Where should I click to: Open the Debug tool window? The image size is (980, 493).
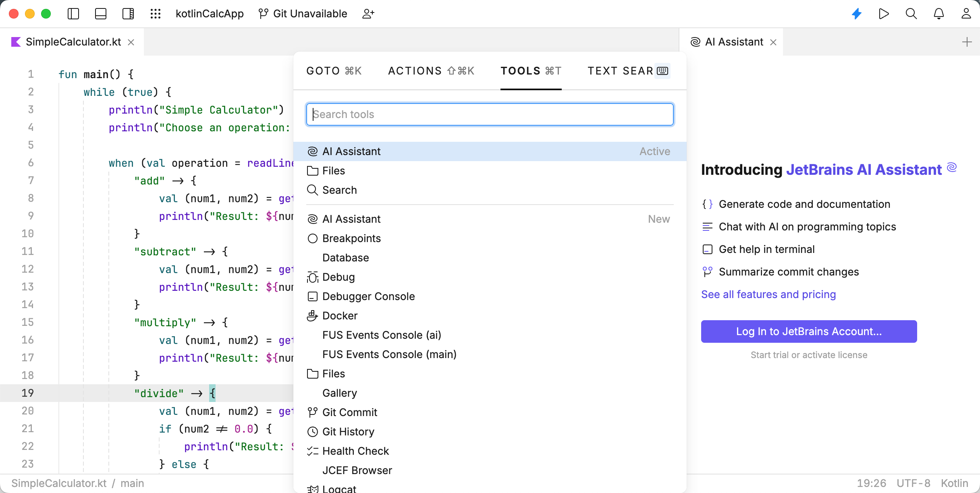pos(338,277)
